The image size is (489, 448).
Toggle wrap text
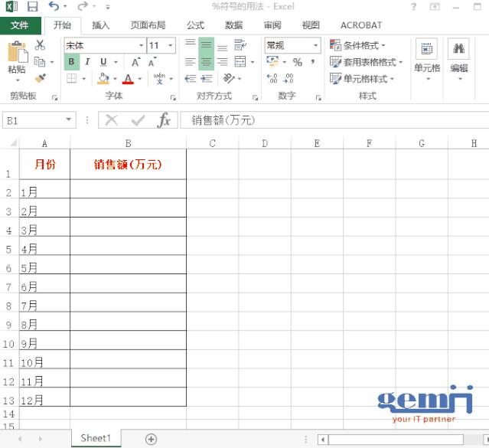point(240,45)
